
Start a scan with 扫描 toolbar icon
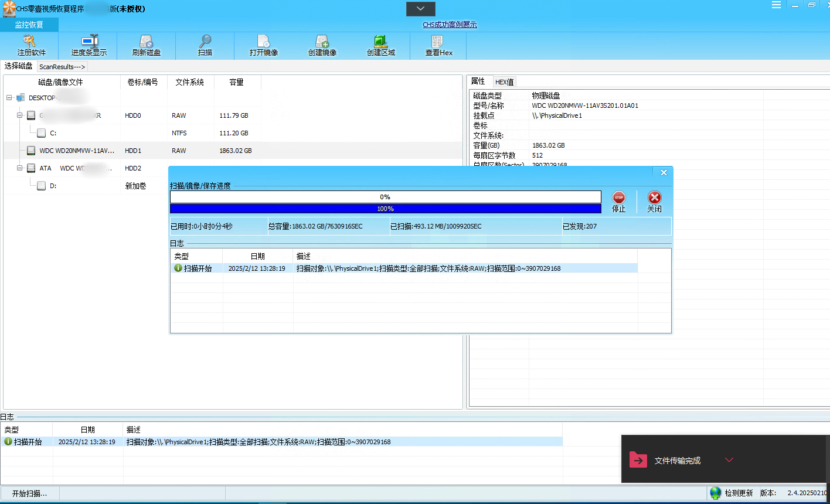[205, 41]
